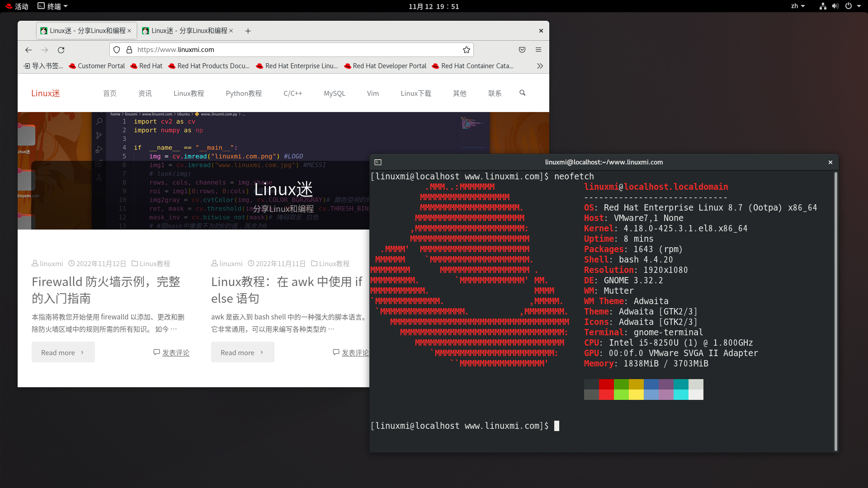Viewport: 868px width, 488px height.
Task: Click the Firefox bookmark star icon
Action: (x=467, y=49)
